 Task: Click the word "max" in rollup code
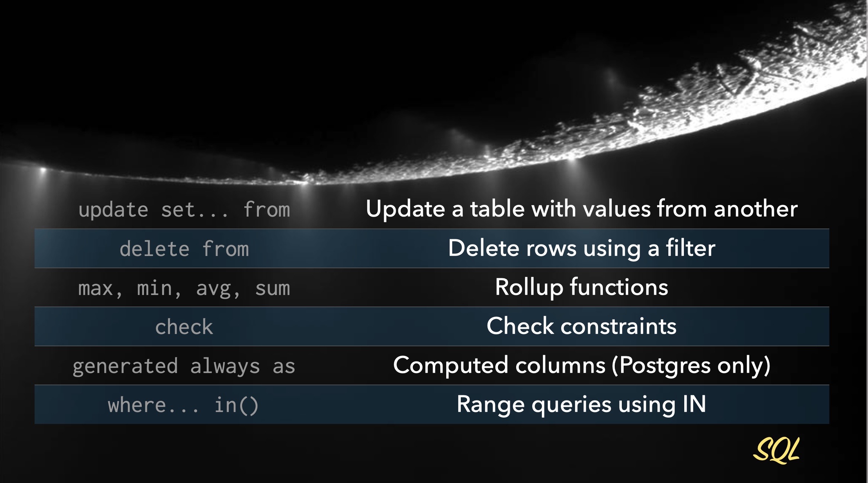click(96, 289)
